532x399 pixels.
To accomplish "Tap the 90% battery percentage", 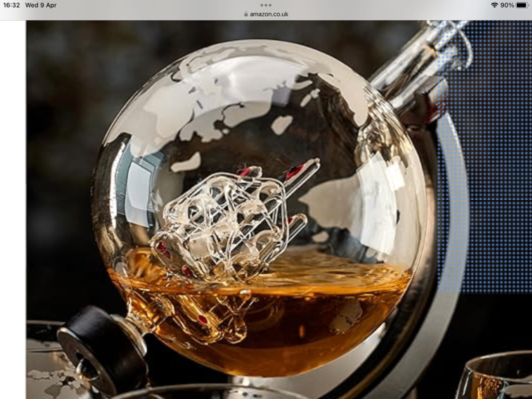I will [x=507, y=5].
